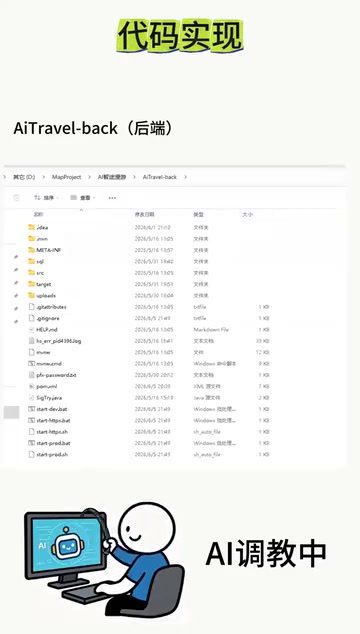Image resolution: width=360 pixels, height=634 pixels.
Task: Select the HELP.md file icon
Action: (x=32, y=330)
